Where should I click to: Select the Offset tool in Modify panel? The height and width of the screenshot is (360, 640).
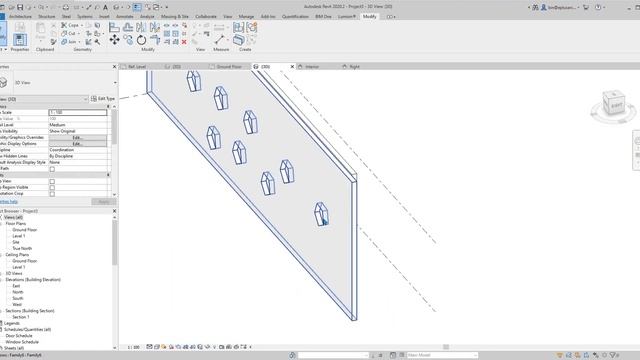point(128,27)
